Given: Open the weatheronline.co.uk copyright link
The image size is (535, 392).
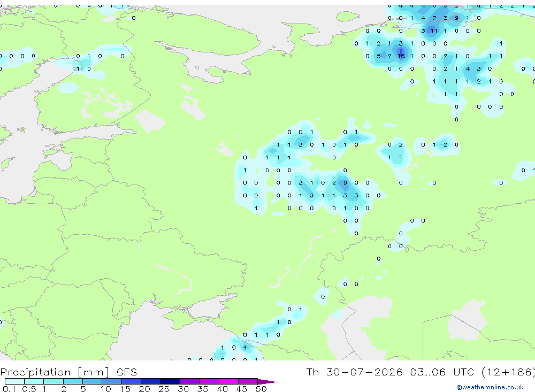Looking at the screenshot, I should tap(490, 387).
